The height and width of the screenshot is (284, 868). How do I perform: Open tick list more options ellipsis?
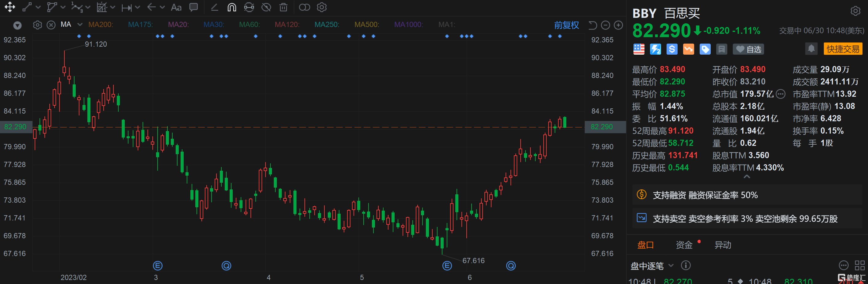point(843,266)
